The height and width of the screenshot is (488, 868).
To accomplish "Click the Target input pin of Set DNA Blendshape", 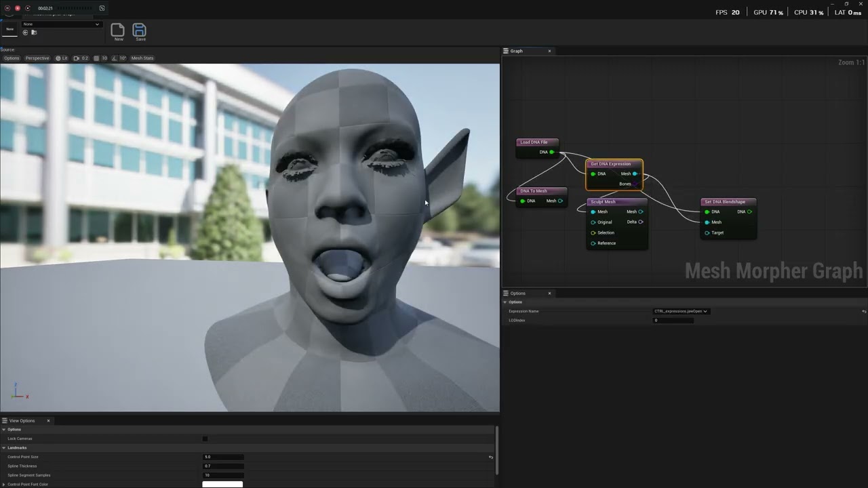I will (707, 233).
